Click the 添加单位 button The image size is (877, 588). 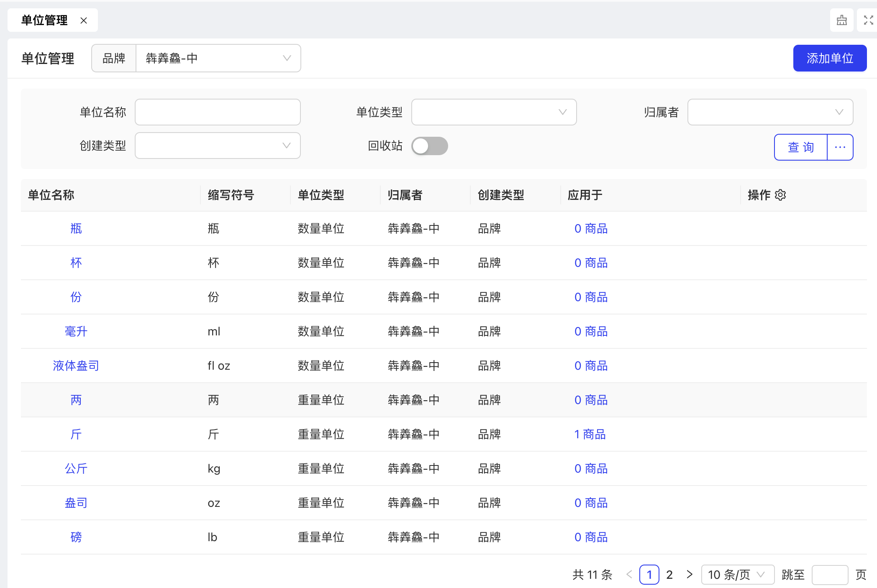pos(830,58)
